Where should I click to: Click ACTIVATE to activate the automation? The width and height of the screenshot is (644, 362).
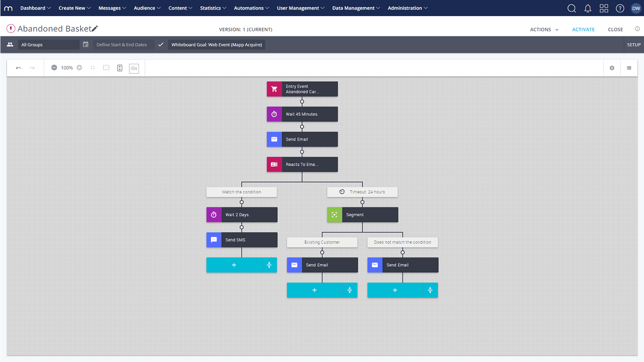[583, 29]
